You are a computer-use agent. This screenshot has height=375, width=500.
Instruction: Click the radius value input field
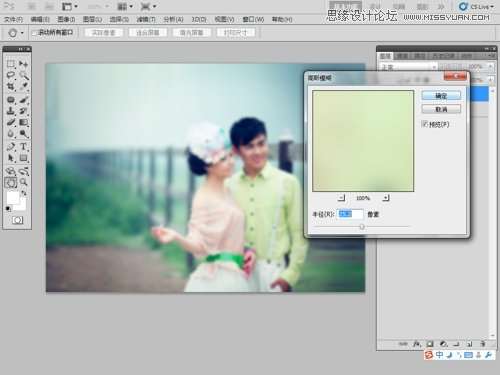pos(350,214)
